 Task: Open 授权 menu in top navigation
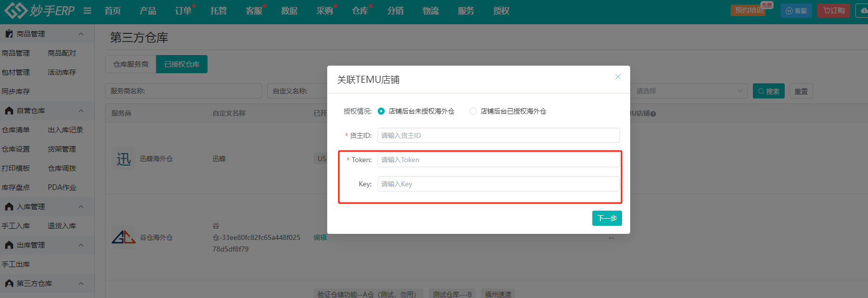click(501, 11)
